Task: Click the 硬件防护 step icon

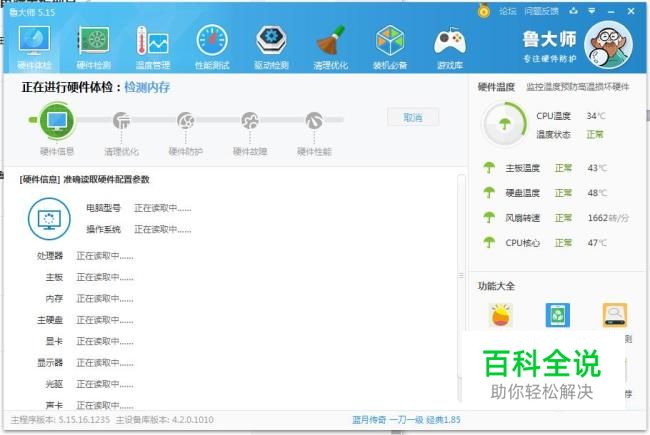Action: coord(186,120)
